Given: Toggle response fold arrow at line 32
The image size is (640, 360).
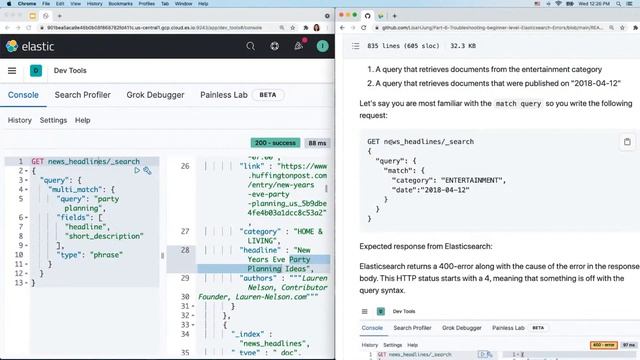Looking at the screenshot, I should tap(193, 316).
